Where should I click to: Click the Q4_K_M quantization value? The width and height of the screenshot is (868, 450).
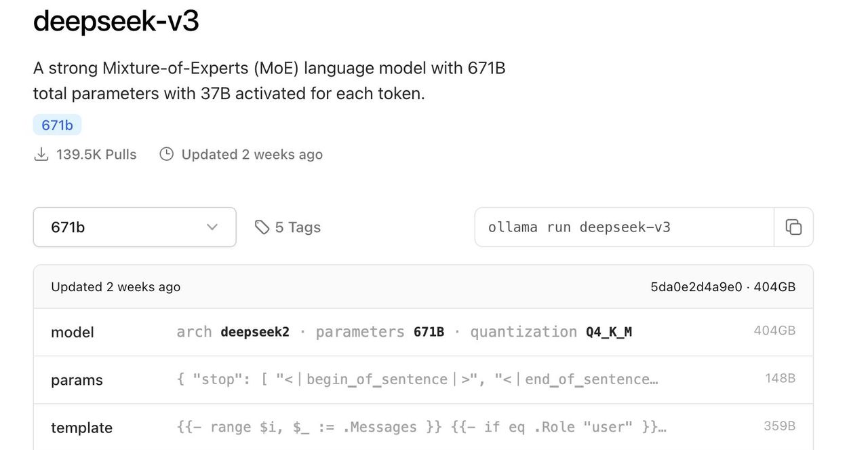point(608,332)
